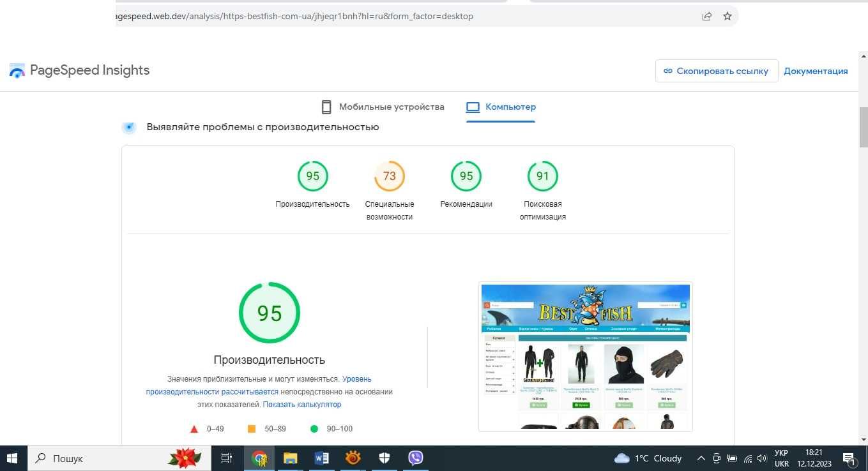Click Показать калькулятор link
The height and width of the screenshot is (471, 868).
pyautogui.click(x=302, y=405)
